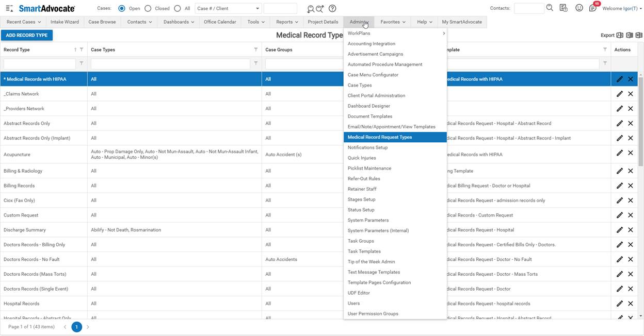
Task: Delete the Acupuncture record type
Action: click(x=631, y=153)
